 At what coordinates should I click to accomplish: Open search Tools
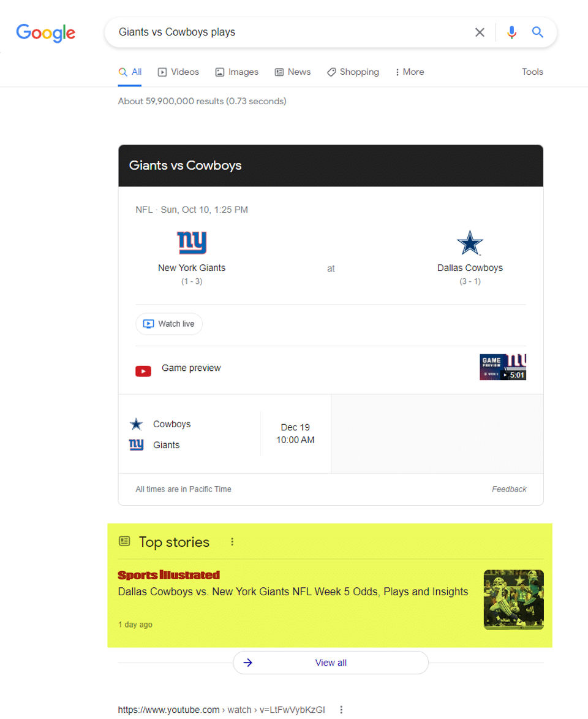[532, 72]
